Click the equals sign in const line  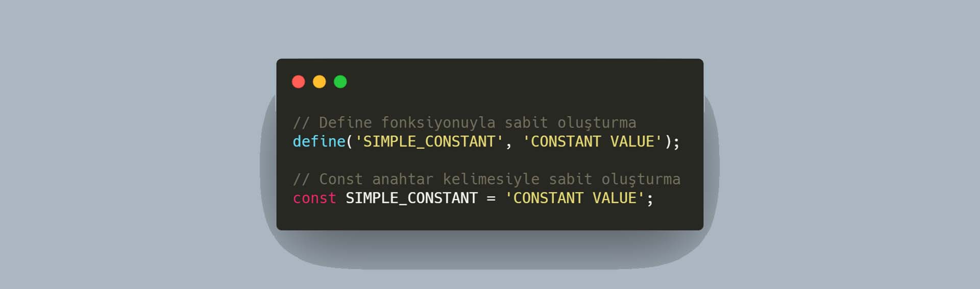pyautogui.click(x=491, y=199)
